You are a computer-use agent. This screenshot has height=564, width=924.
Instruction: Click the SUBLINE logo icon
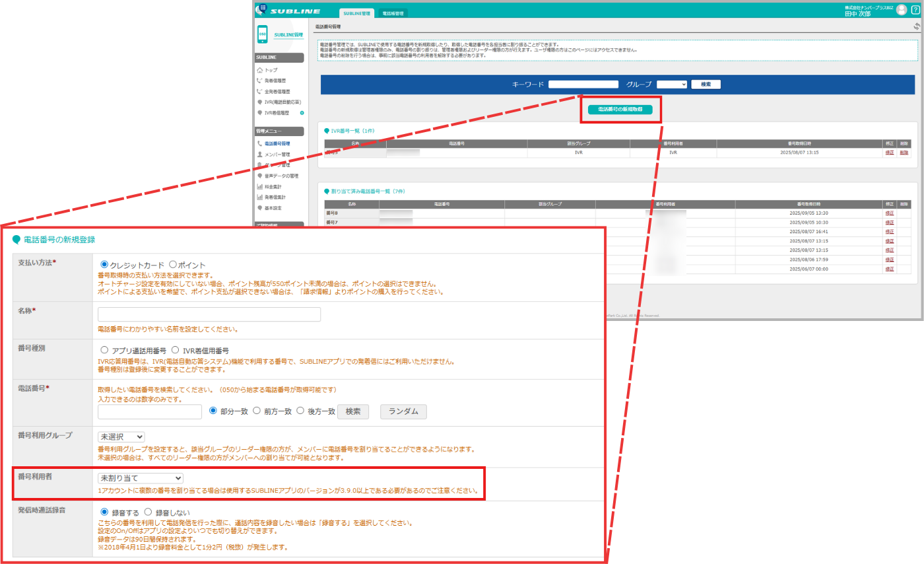(x=263, y=9)
